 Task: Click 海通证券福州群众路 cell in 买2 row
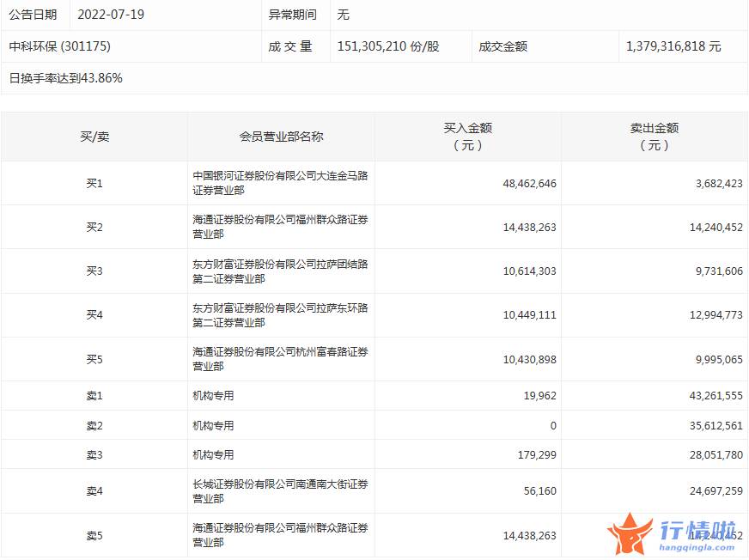(280, 227)
